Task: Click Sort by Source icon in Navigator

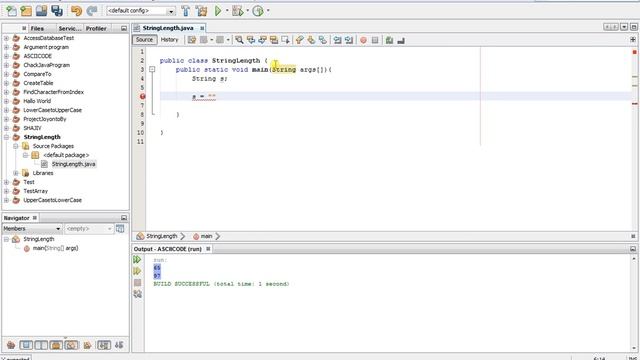Action: (x=119, y=345)
